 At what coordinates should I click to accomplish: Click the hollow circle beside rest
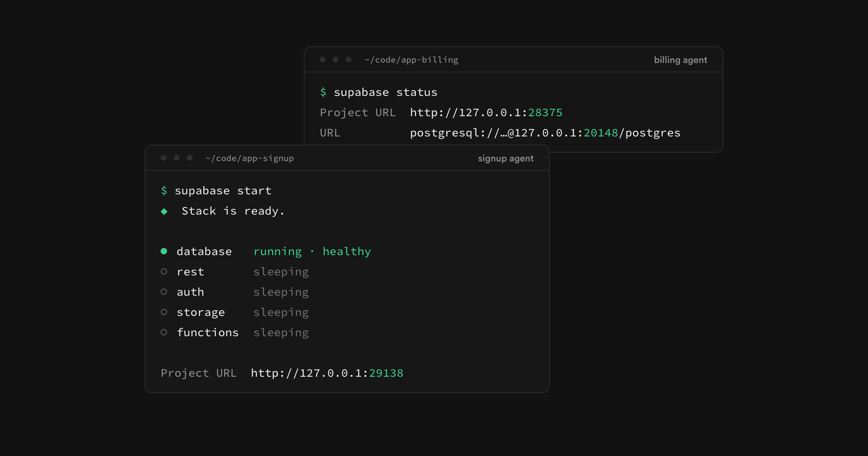[164, 271]
